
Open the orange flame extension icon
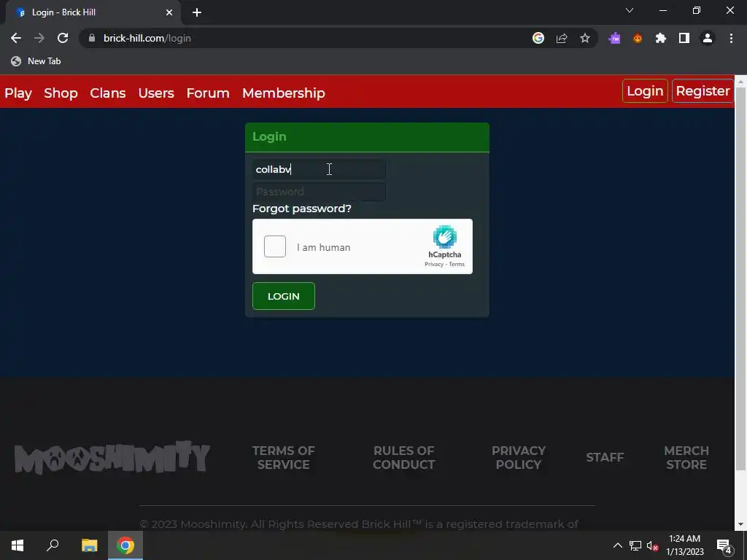(x=638, y=38)
